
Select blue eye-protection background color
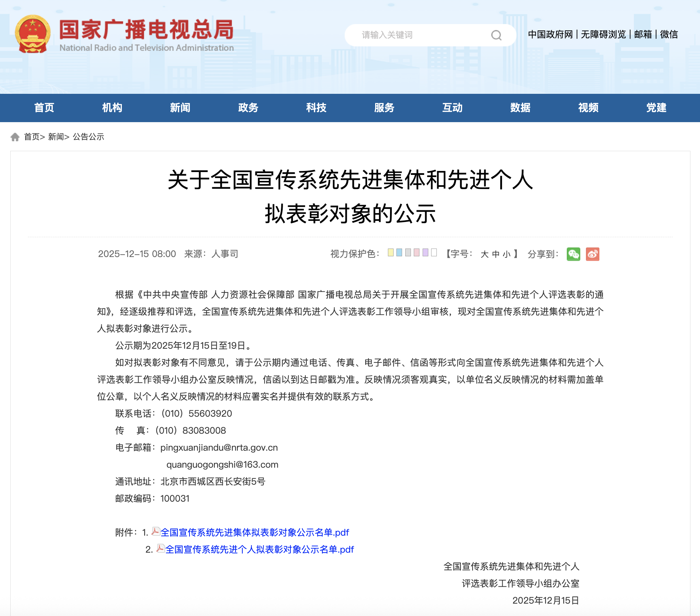[399, 252]
